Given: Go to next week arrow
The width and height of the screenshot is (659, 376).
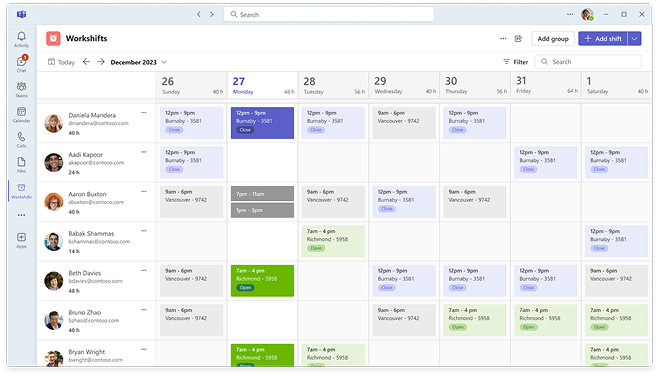Looking at the screenshot, I should coord(101,62).
